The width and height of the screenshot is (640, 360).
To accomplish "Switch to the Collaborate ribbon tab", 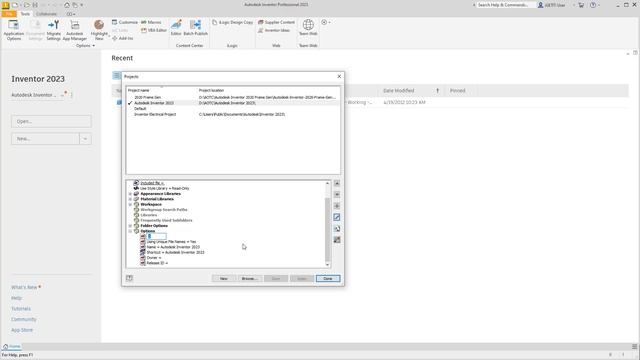I will click(x=46, y=14).
